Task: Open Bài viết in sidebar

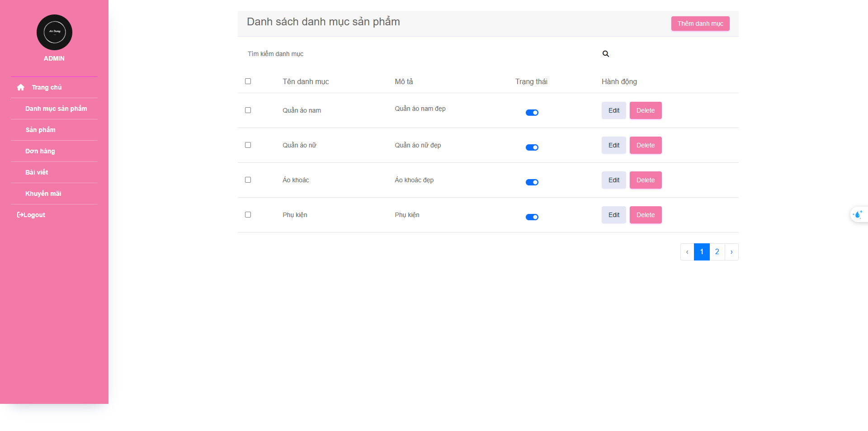Action: [37, 172]
